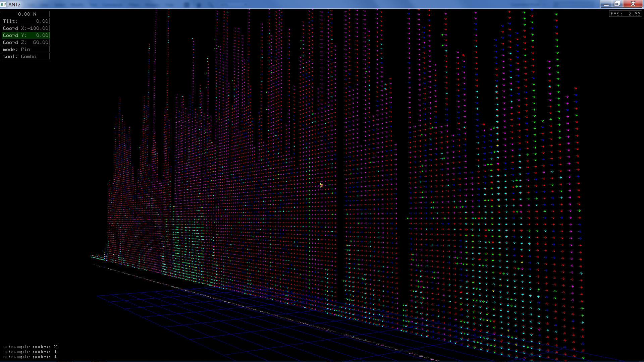The width and height of the screenshot is (644, 362).
Task: Click the bottom-most subsample nodes console line
Action: (30, 357)
